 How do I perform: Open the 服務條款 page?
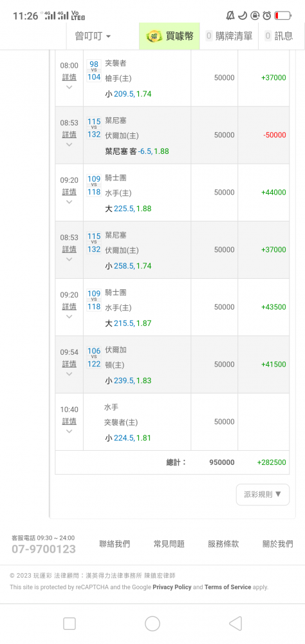[x=223, y=544]
